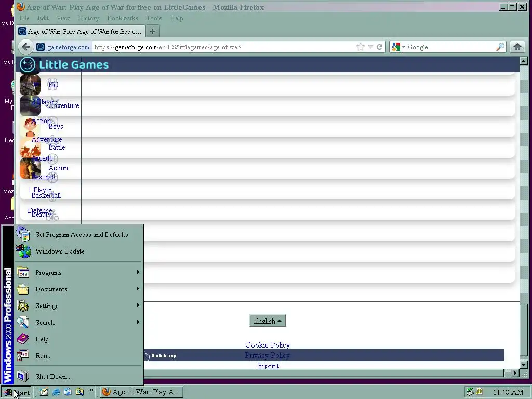Open Help from the Start menu
532x399 pixels.
point(79,339)
